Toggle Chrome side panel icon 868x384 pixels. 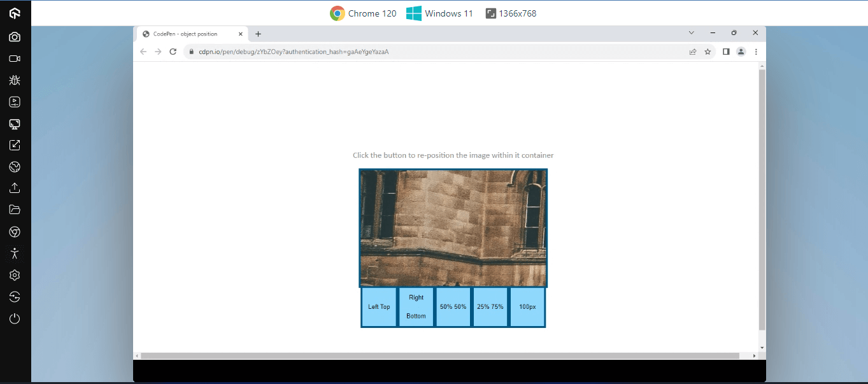tap(726, 52)
